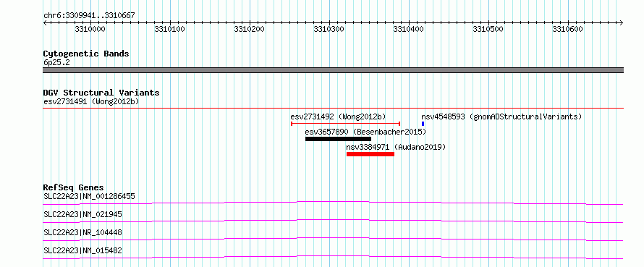Open the esv2731491 (Wong2012b) label
Viewport: 644px width, 267px height.
[x=91, y=101]
